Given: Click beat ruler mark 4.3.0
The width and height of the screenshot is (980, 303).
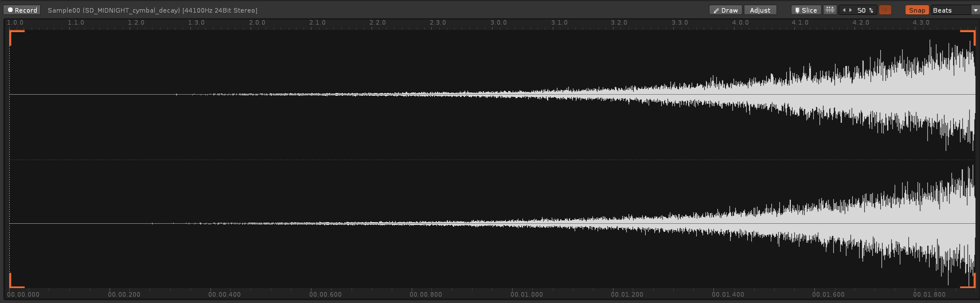Looking at the screenshot, I should point(921,23).
